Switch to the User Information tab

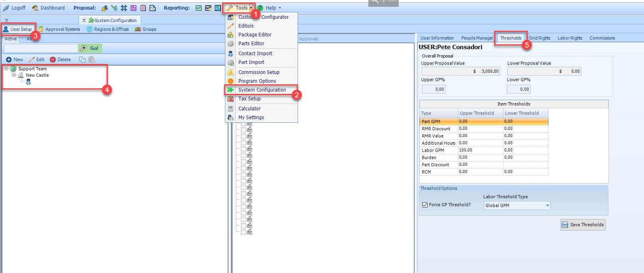pyautogui.click(x=437, y=38)
